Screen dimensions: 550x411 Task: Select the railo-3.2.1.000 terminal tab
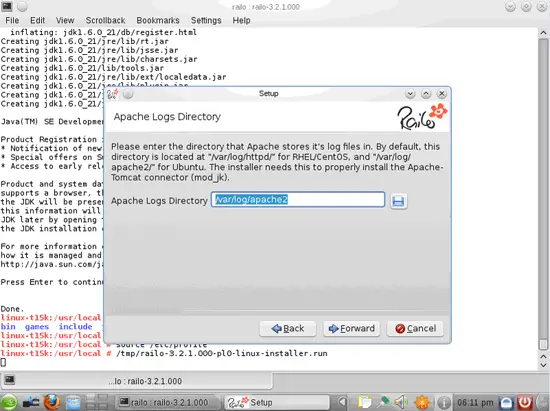tap(137, 381)
